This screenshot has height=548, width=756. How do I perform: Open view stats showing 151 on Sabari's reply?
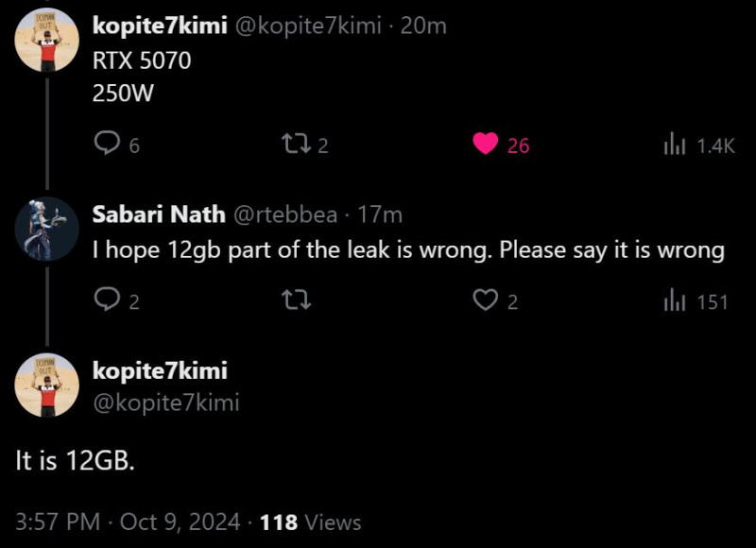pos(674,300)
